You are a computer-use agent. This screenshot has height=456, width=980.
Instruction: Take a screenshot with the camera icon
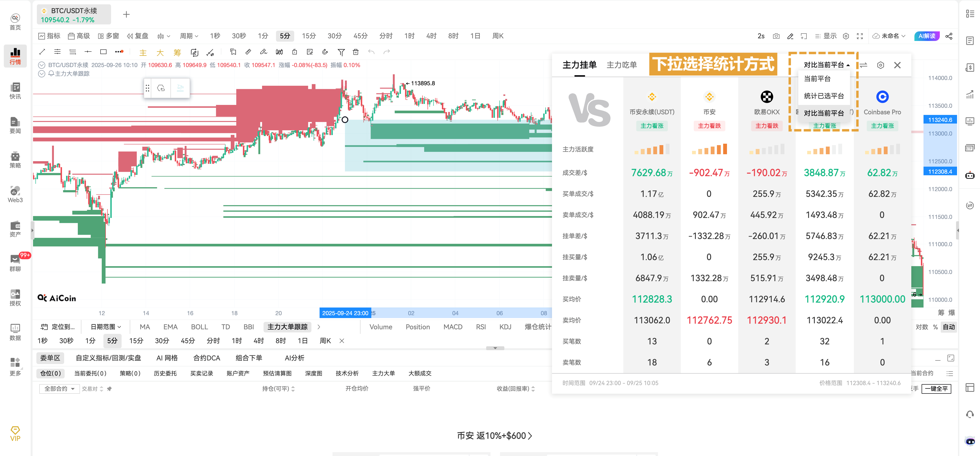(x=776, y=36)
